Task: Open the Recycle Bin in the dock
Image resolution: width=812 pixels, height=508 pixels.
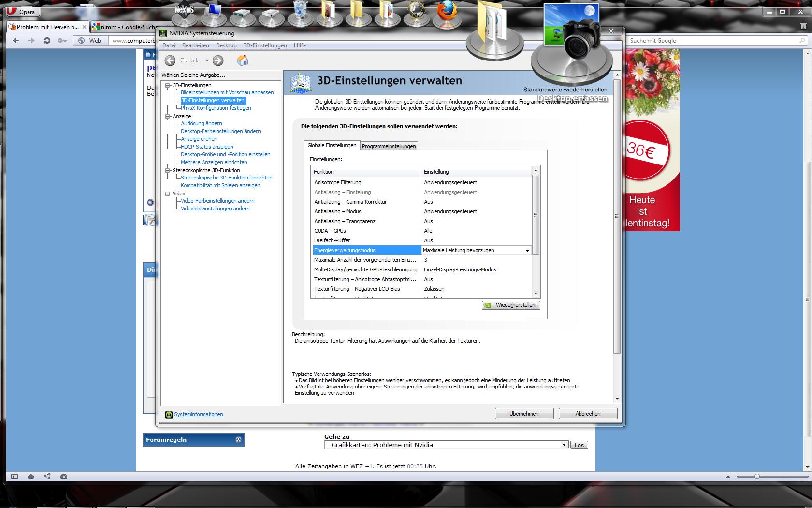Action: click(x=300, y=13)
